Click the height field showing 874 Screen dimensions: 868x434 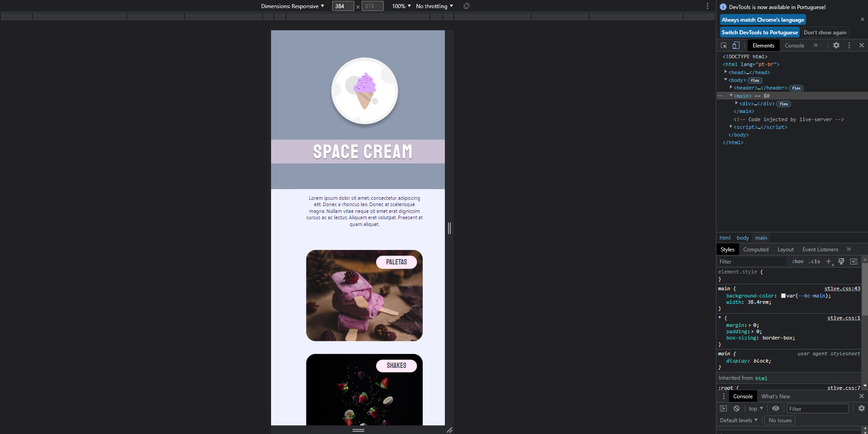[x=372, y=6]
